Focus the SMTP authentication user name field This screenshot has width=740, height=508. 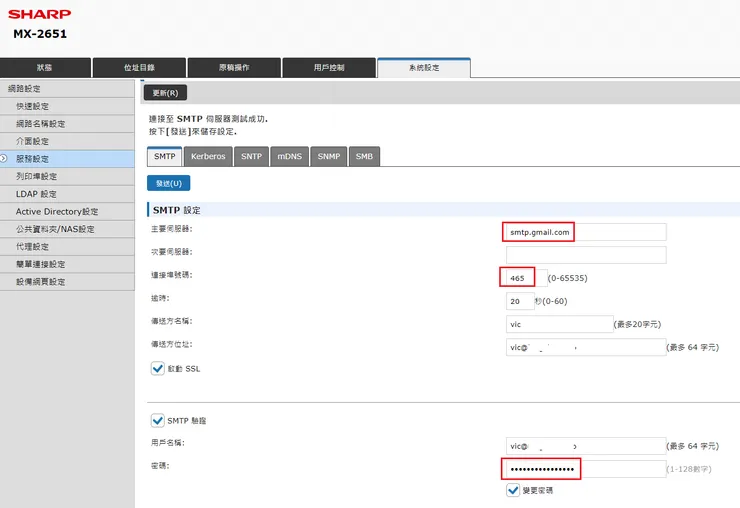pyautogui.click(x=586, y=446)
